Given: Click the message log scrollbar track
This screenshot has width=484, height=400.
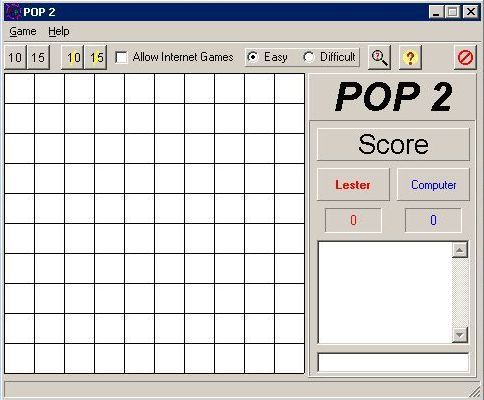Looking at the screenshot, I should pos(460,292).
